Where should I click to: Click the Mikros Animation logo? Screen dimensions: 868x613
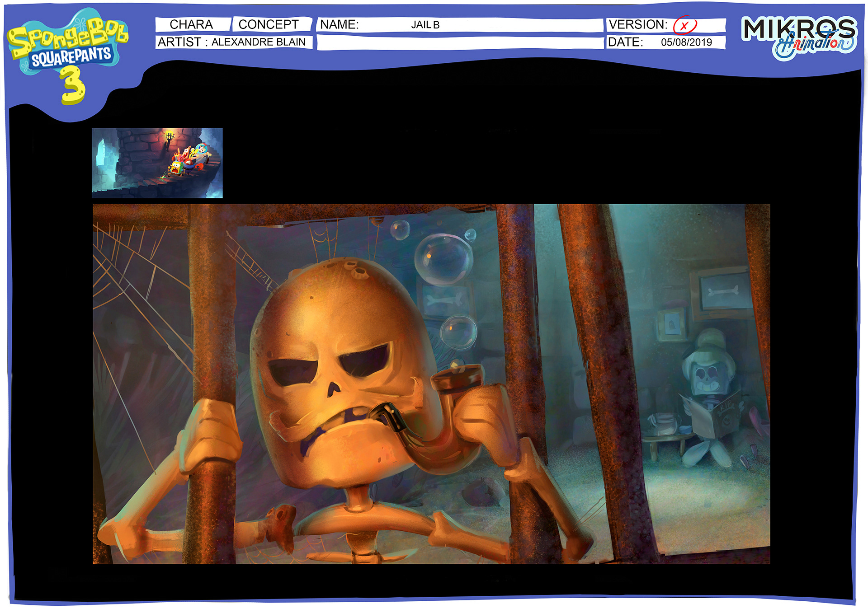point(799,38)
